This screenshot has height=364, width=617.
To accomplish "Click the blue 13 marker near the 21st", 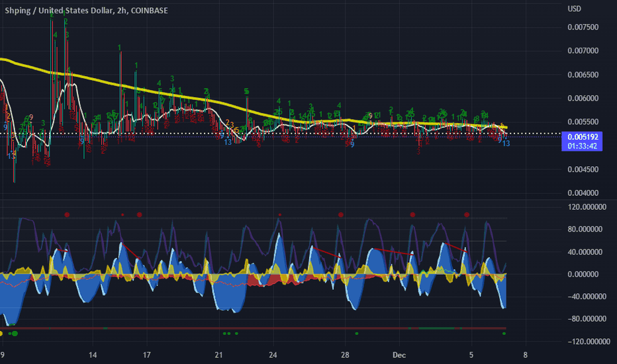I will 228,142.
